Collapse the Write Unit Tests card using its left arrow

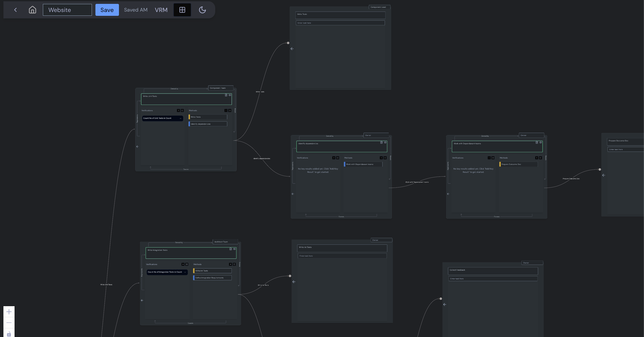click(137, 146)
